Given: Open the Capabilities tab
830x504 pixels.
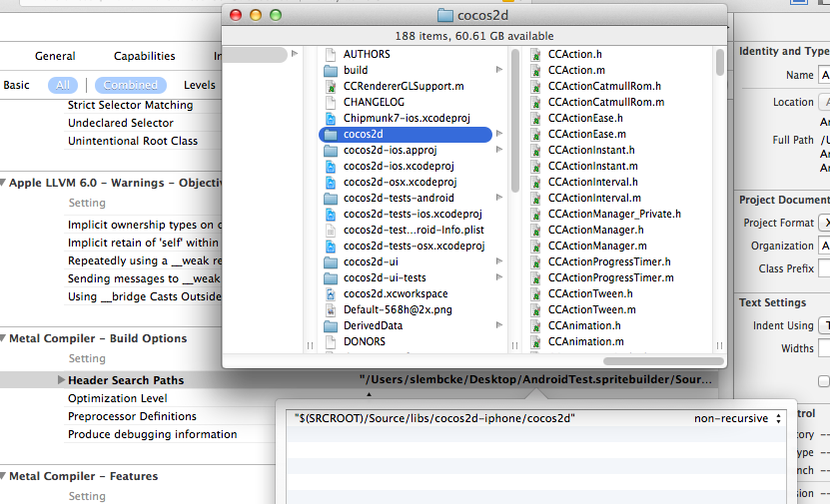Looking at the screenshot, I should [x=145, y=56].
